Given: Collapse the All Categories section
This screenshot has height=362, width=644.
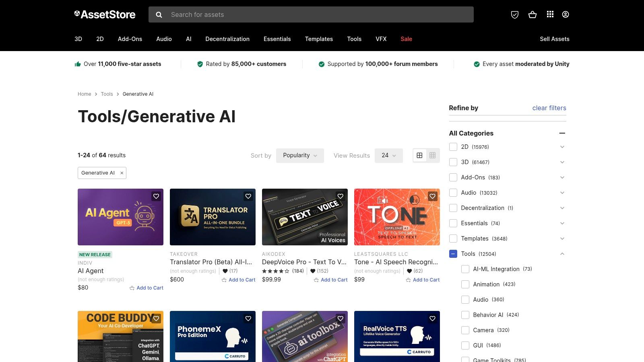Looking at the screenshot, I should pos(562,133).
